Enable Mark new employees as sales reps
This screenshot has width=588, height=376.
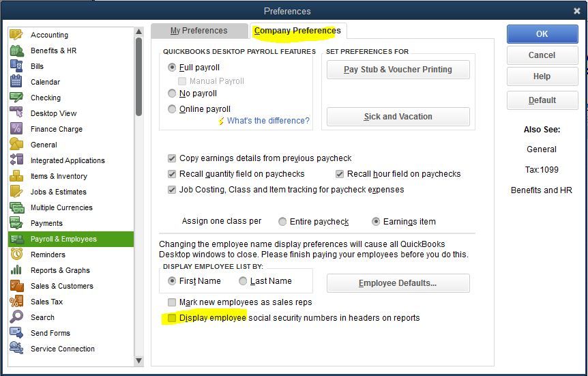coord(172,302)
